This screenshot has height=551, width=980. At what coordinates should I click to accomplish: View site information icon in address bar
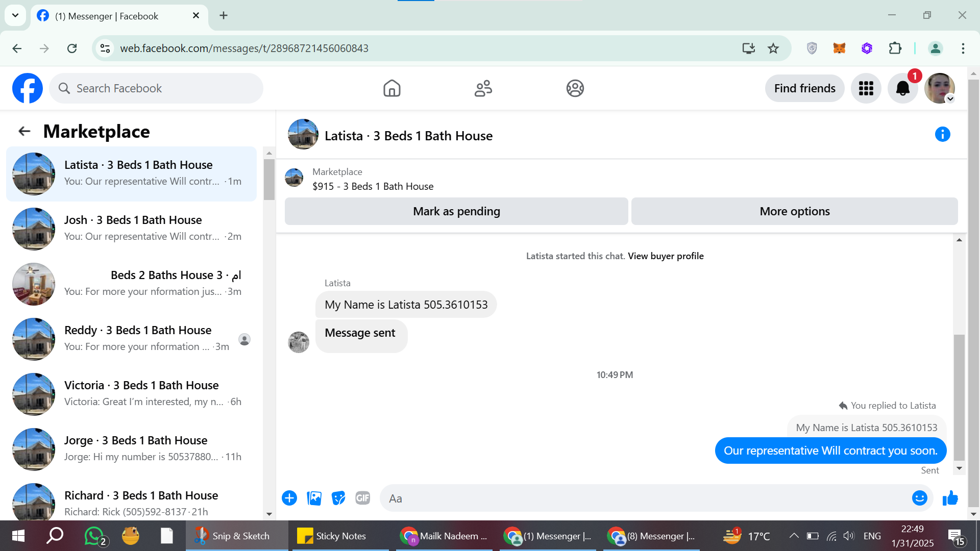point(105,48)
